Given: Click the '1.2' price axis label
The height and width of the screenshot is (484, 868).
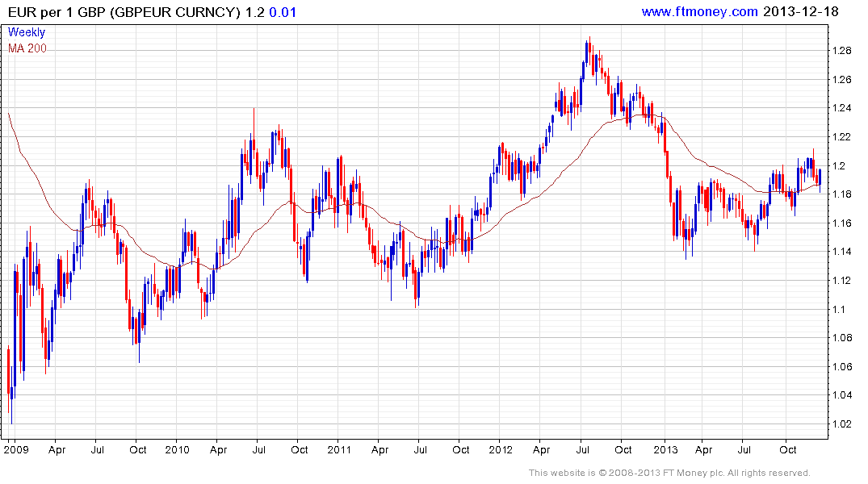Looking at the screenshot, I should tap(838, 166).
